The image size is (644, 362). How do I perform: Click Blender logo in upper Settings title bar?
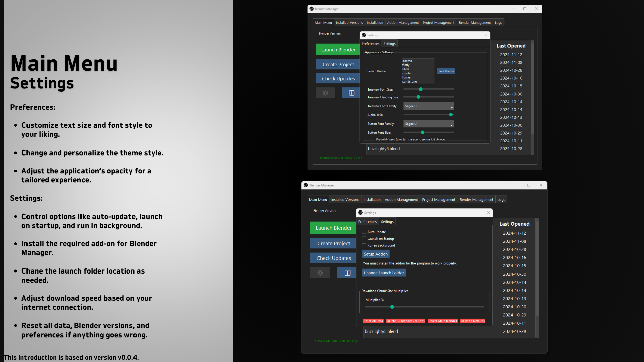pyautogui.click(x=364, y=35)
